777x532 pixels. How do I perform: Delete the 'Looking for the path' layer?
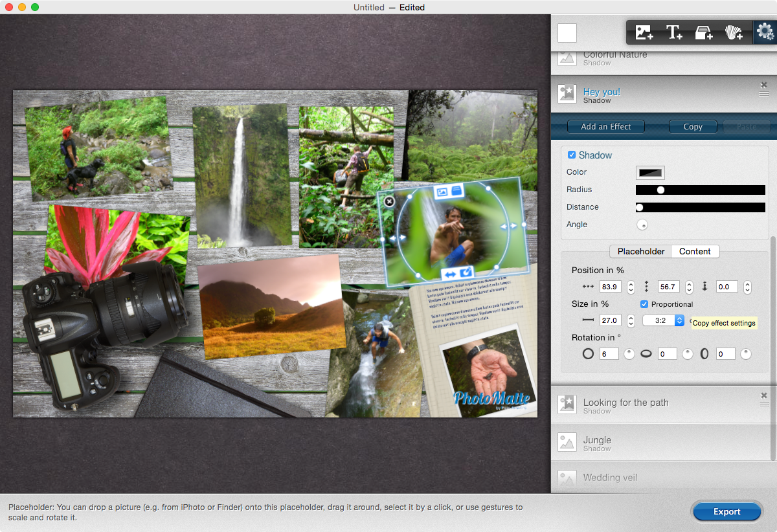764,395
